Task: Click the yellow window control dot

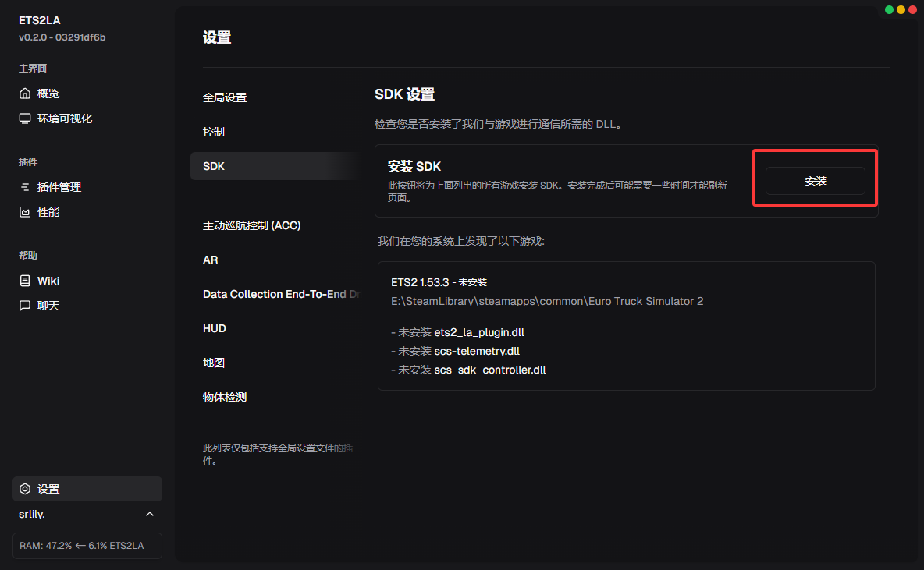Action: click(901, 9)
